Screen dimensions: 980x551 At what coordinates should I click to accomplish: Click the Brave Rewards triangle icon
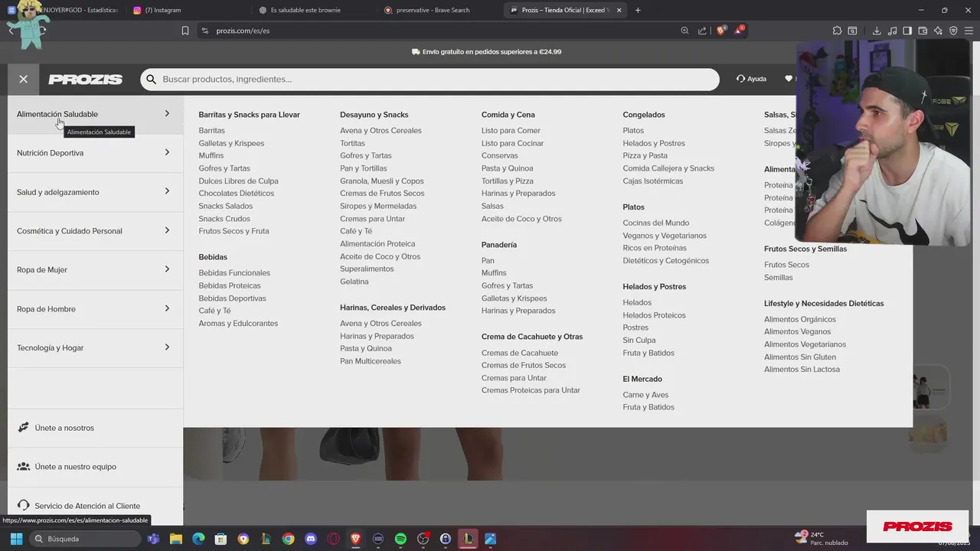pos(738,31)
